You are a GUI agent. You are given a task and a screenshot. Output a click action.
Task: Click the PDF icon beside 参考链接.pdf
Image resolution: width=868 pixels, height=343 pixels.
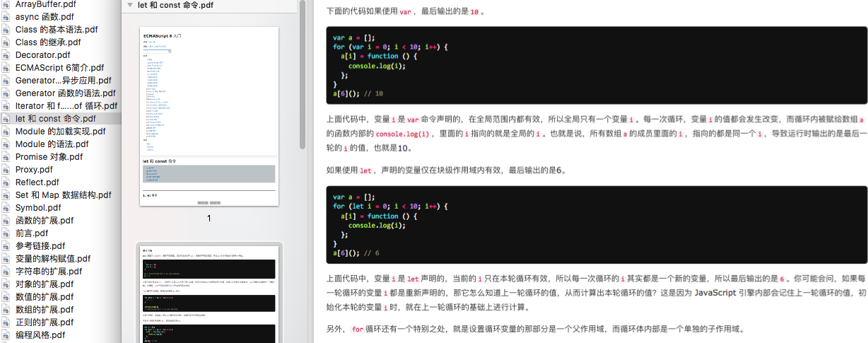pyautogui.click(x=6, y=245)
